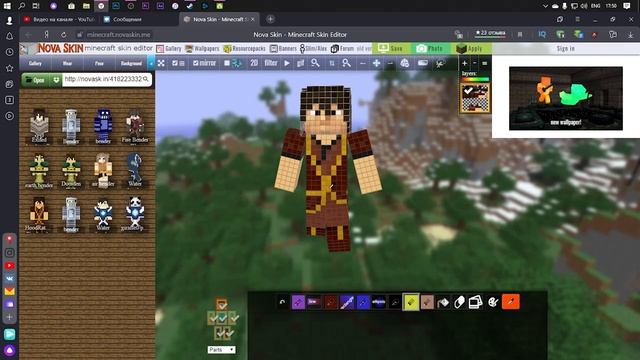This screenshot has height=360, width=640.
Task: Adjust the layers color gradient bar
Action: [x=475, y=79]
